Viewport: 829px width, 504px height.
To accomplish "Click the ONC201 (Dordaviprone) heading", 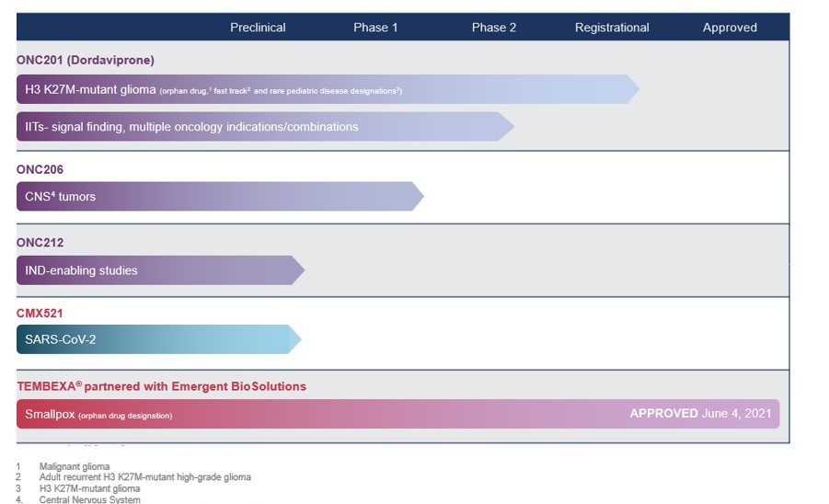I will point(86,60).
